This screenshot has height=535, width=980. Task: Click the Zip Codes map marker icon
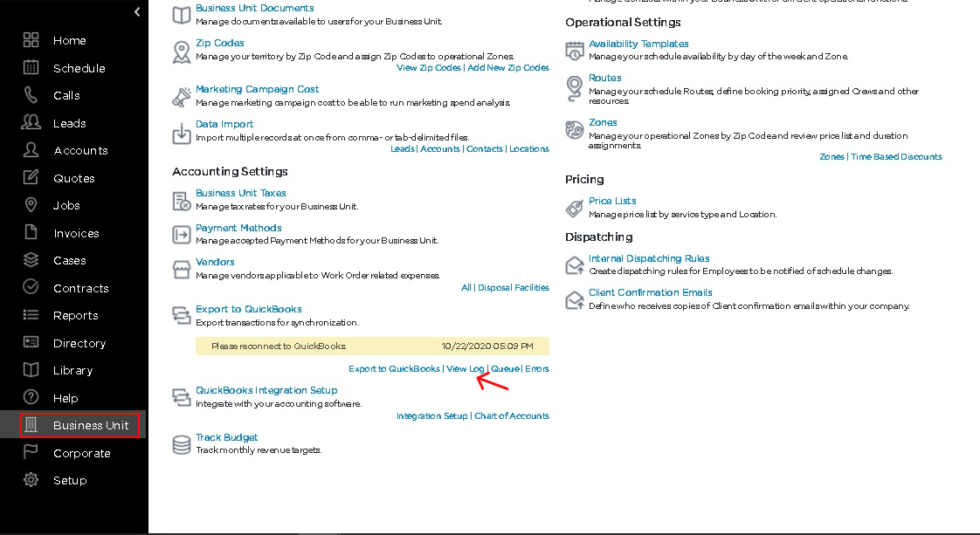182,52
